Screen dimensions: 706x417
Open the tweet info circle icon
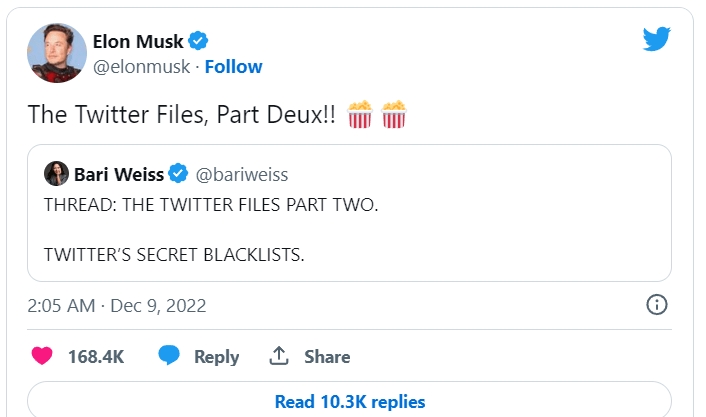tap(657, 305)
